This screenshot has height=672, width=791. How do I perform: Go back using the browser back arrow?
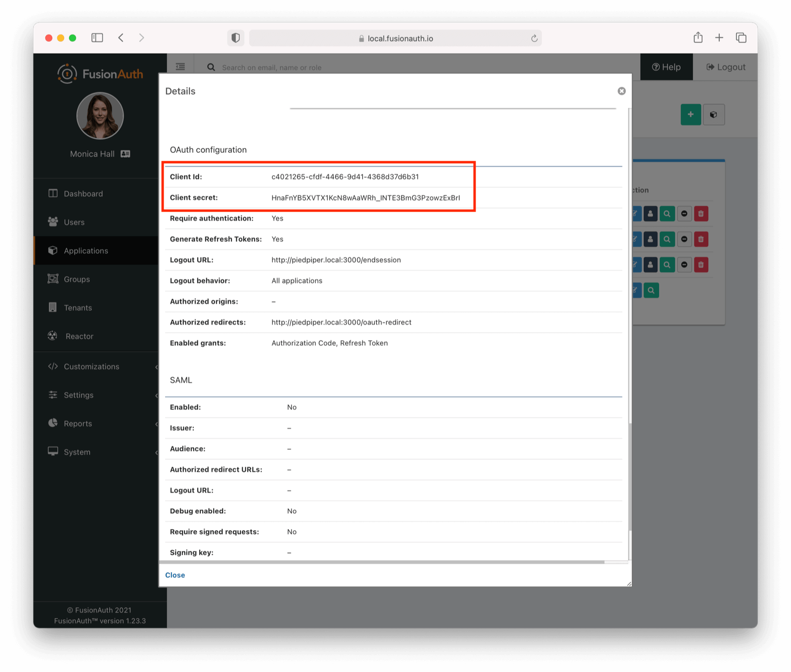tap(121, 38)
